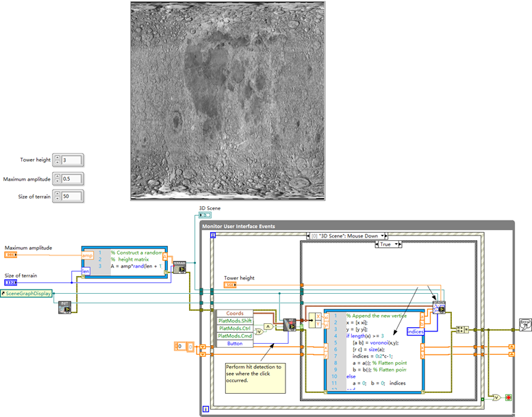Click the Tower height stepper arrows
The image size is (532, 417).
click(x=58, y=160)
